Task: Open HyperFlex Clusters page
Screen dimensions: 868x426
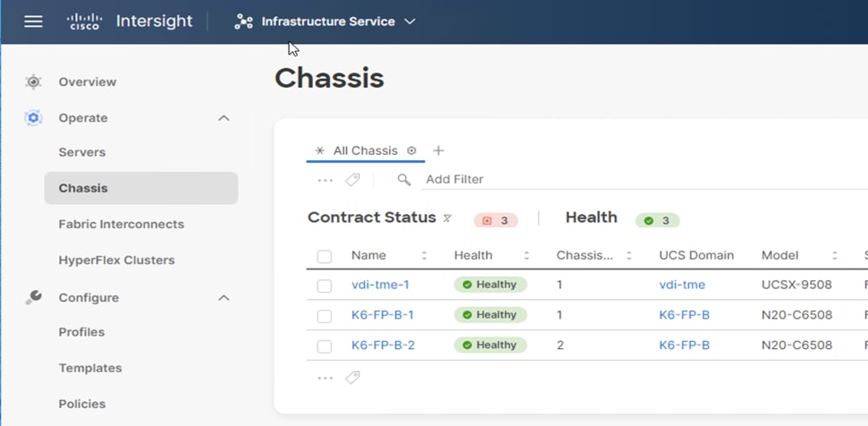Action: (x=117, y=260)
